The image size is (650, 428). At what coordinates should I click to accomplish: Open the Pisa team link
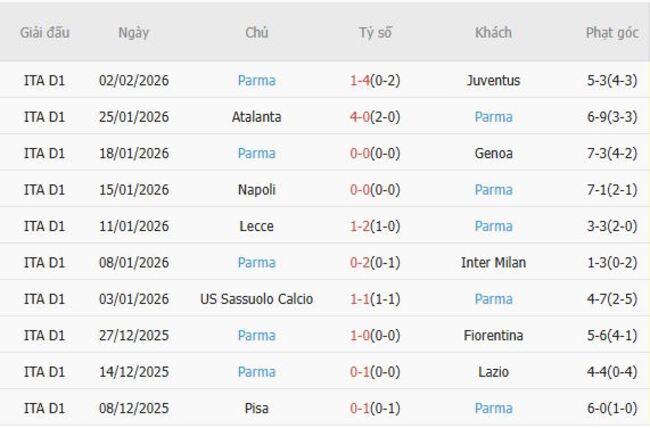point(256,408)
